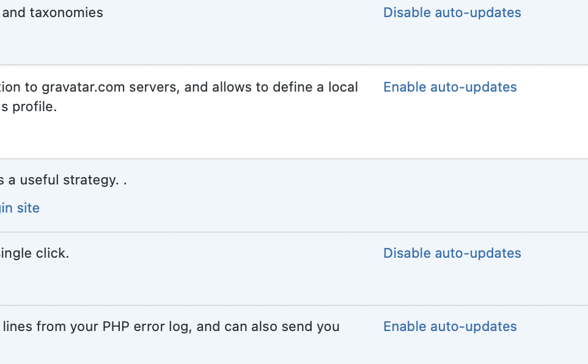Viewport: 588px width, 364px height.
Task: Disable auto-updates for the taxonomies plugin
Action: point(452,12)
